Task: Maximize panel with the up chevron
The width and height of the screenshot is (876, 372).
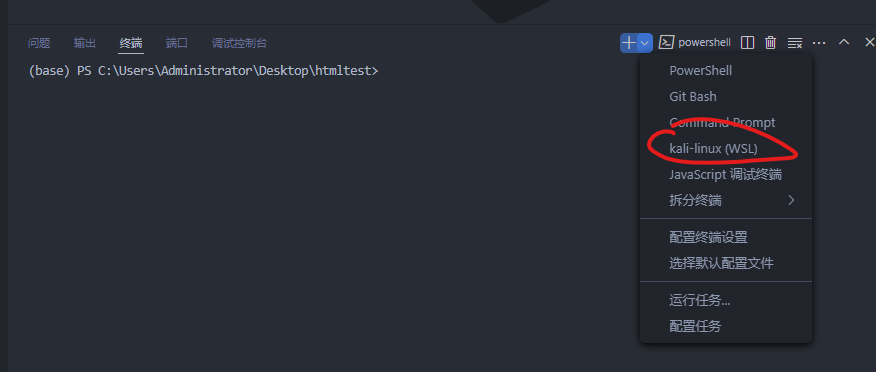Action: (844, 42)
